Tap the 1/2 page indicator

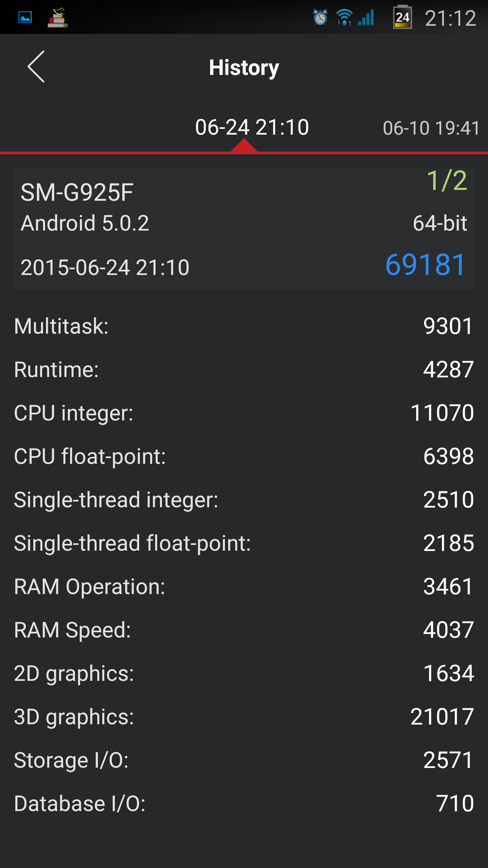click(447, 181)
